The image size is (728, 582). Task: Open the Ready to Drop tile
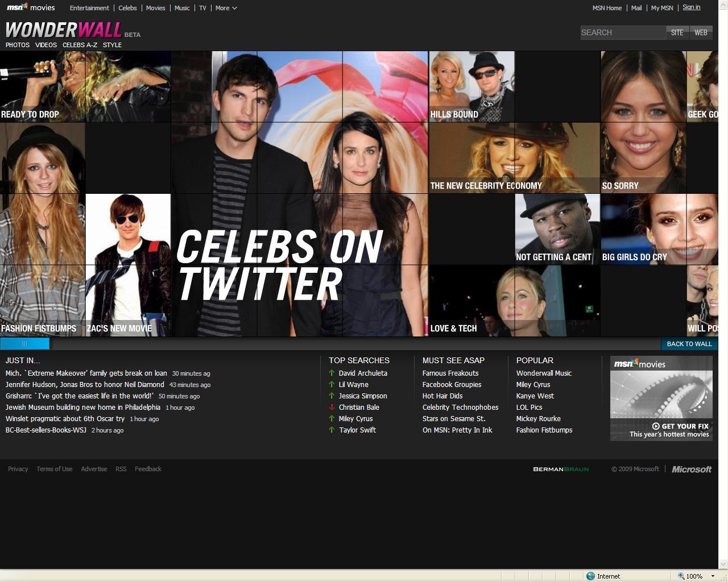(85, 86)
